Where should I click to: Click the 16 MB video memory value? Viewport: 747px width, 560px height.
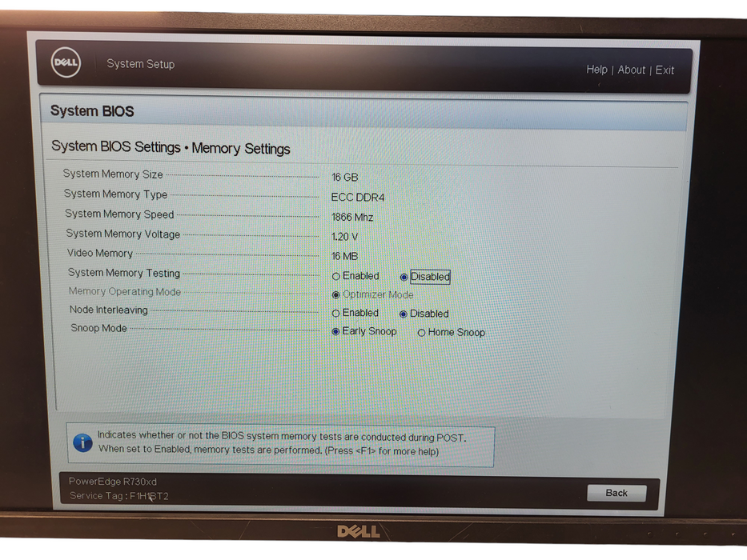coord(344,256)
